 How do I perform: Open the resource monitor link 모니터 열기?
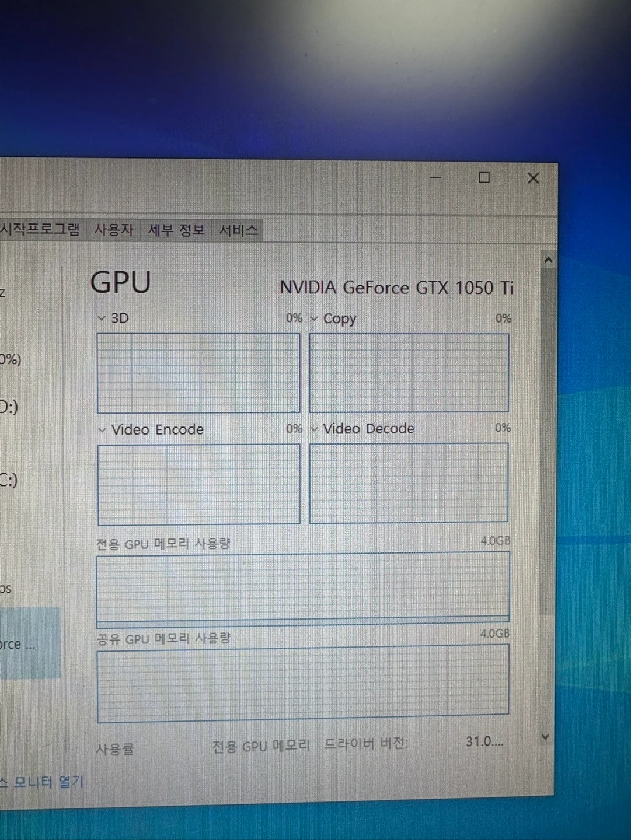point(42,782)
